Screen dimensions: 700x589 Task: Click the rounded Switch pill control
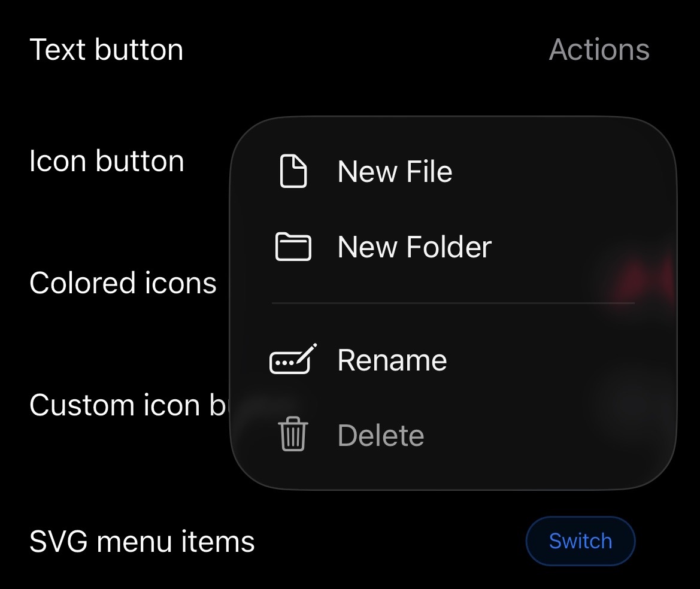(580, 541)
